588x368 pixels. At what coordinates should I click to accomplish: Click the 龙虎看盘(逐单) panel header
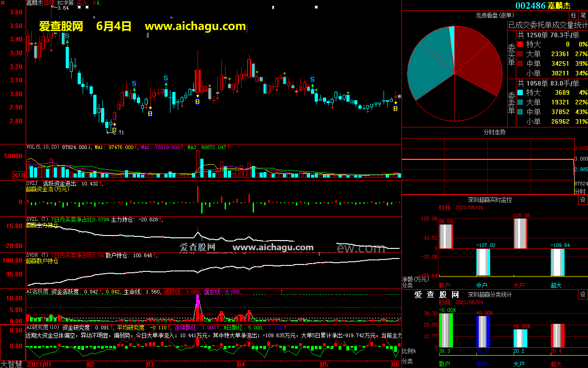494,15
